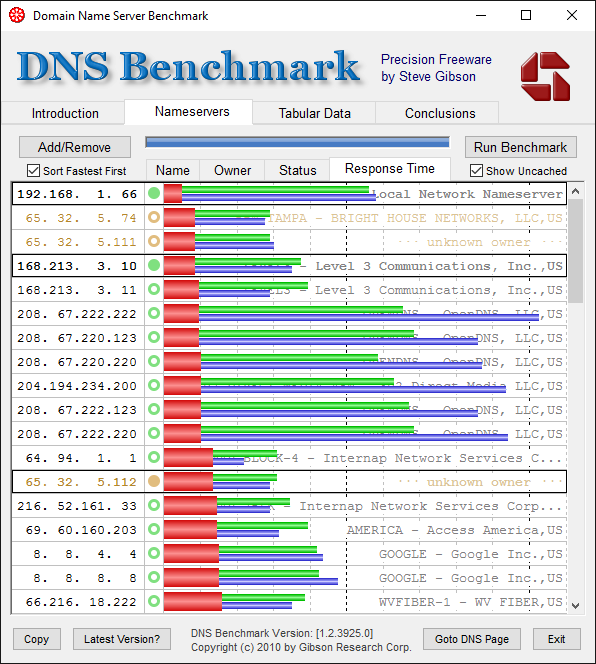Click the green status dot for 168.213.3.10
The height and width of the screenshot is (664, 596).
154,266
